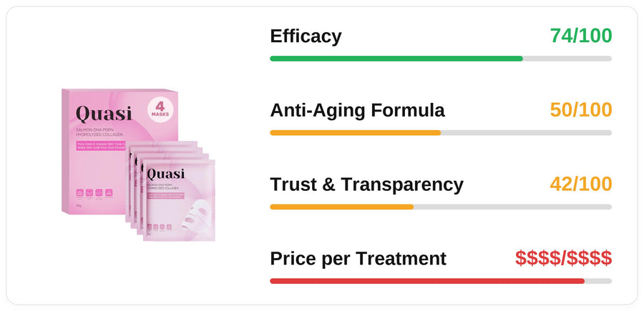This screenshot has height=311, width=644.
Task: Click the Price per Treatment label
Action: pos(358,259)
